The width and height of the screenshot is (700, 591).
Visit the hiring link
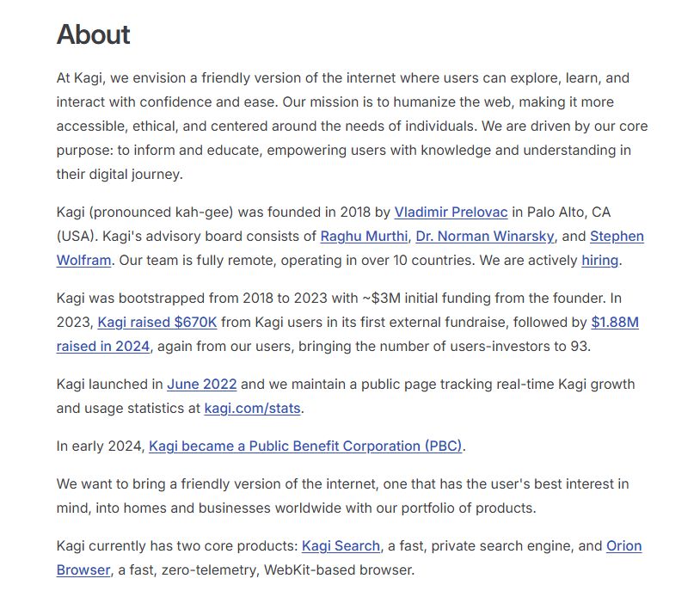click(x=599, y=260)
